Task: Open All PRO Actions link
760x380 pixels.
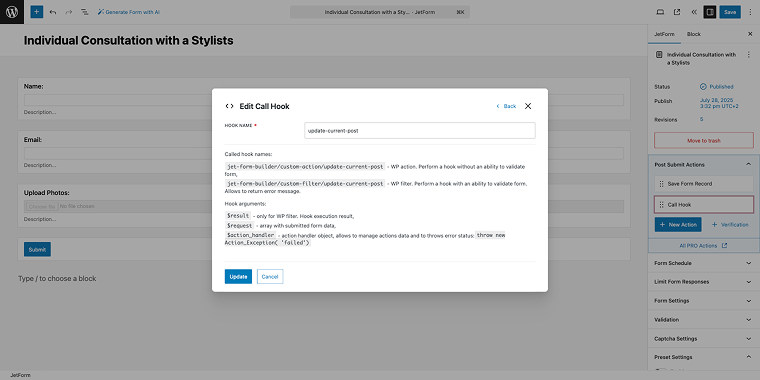Action: [x=703, y=246]
